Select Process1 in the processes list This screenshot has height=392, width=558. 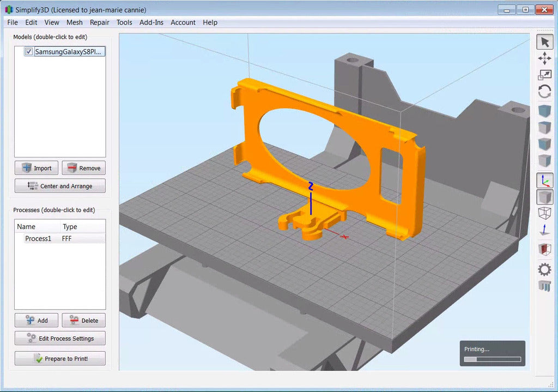click(x=60, y=239)
